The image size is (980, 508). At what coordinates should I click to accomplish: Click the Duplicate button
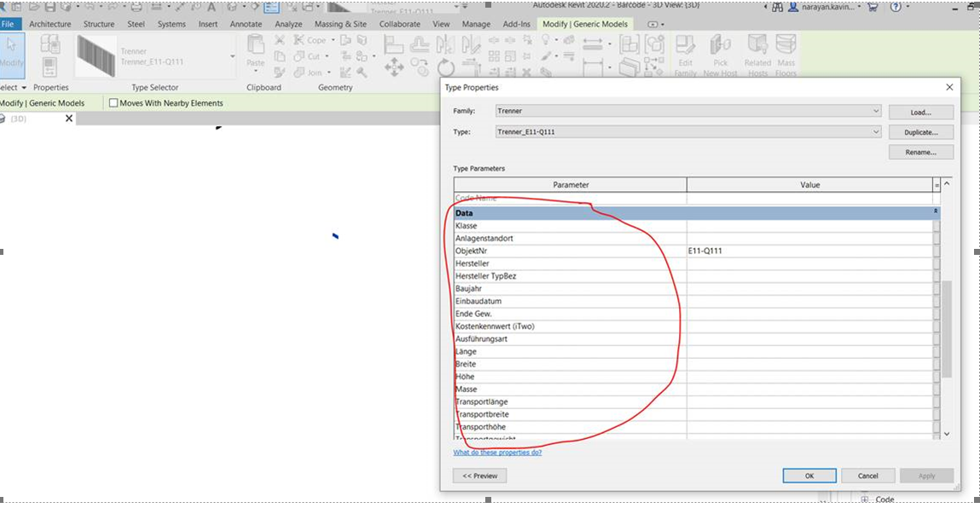coord(919,131)
